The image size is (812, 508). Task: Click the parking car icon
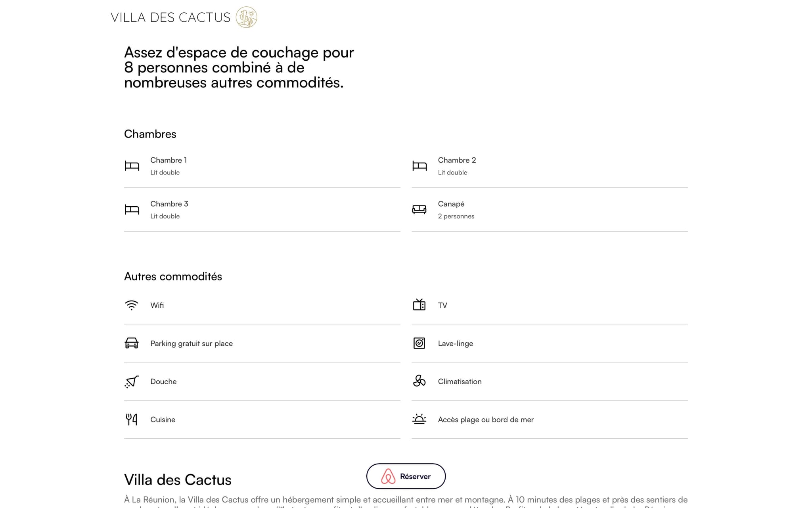point(131,343)
